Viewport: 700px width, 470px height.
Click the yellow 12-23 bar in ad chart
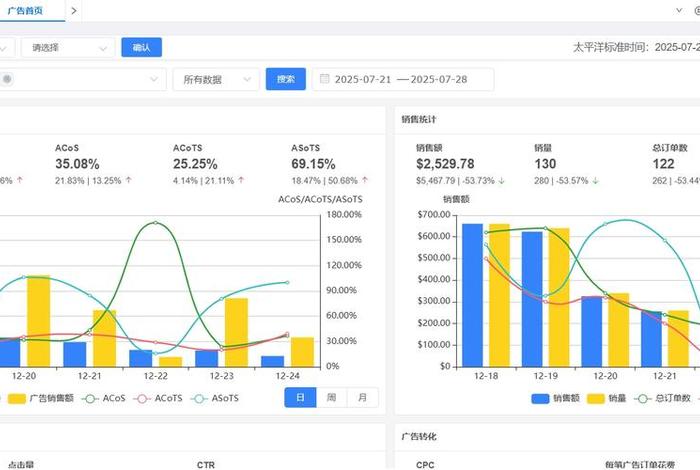[x=236, y=333]
